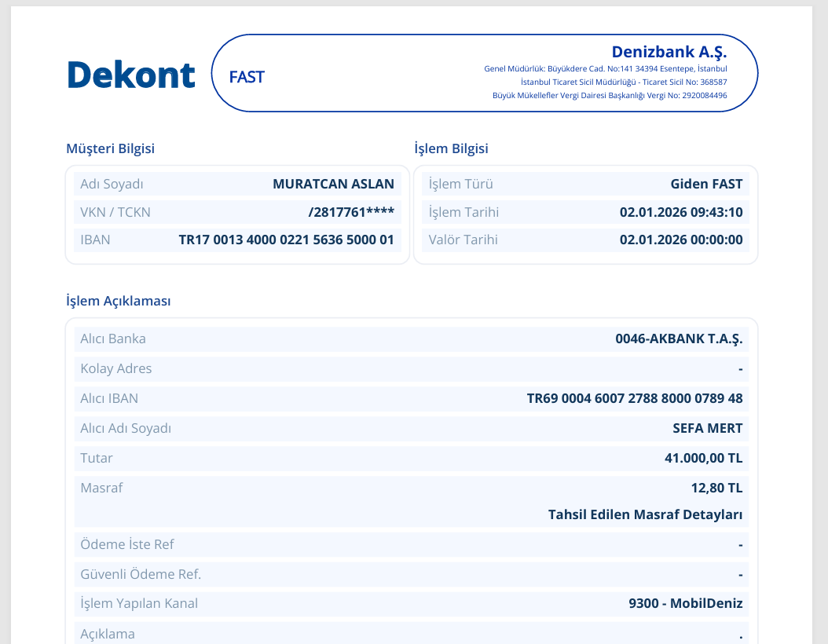The height and width of the screenshot is (644, 828).
Task: Click the Adı Soyadı label
Action: point(112,184)
